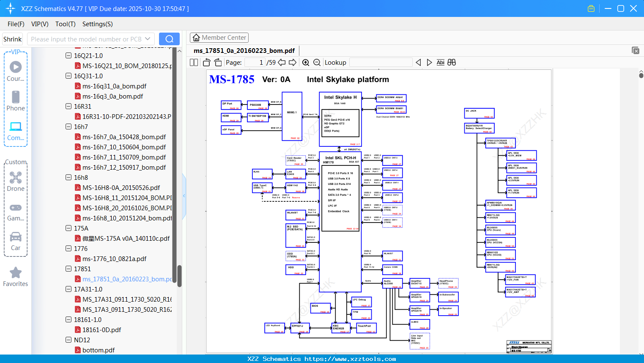This screenshot has height=363, width=644.
Task: Collapse the 16R31 folder
Action: click(x=69, y=106)
